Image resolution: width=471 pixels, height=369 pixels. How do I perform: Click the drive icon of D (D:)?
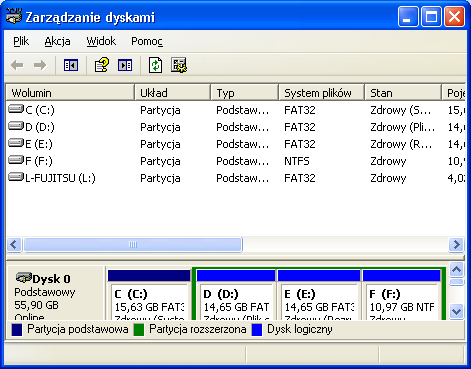[x=16, y=126]
